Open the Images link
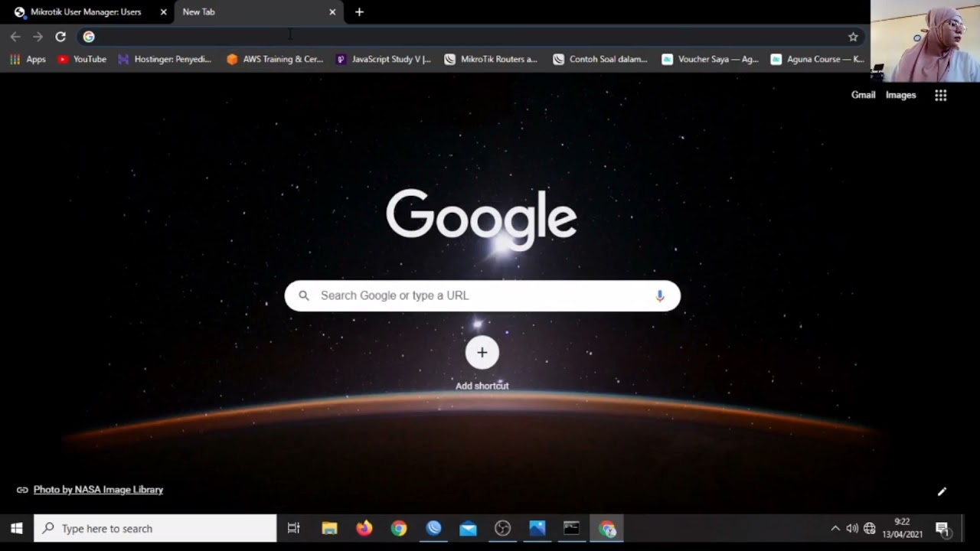980x551 pixels. pos(900,95)
